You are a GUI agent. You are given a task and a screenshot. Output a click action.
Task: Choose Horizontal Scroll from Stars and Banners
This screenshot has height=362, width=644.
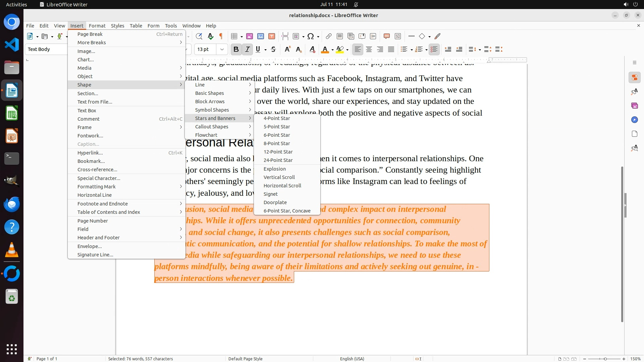(282, 186)
